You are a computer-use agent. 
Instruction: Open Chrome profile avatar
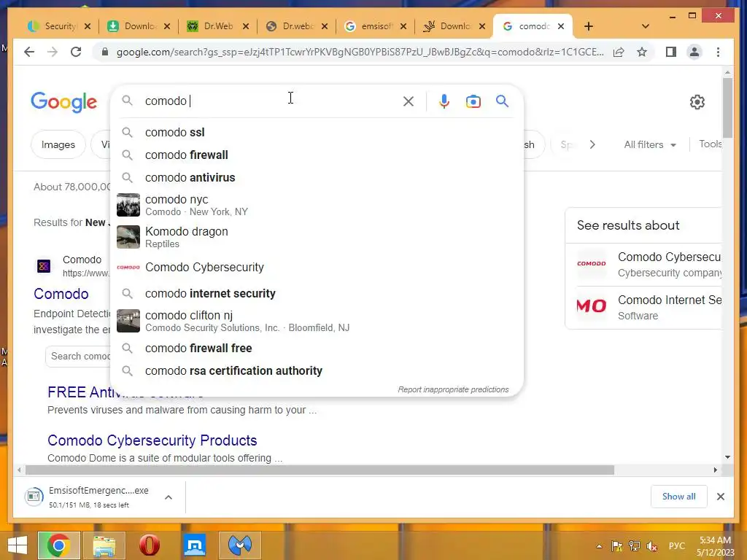694,52
